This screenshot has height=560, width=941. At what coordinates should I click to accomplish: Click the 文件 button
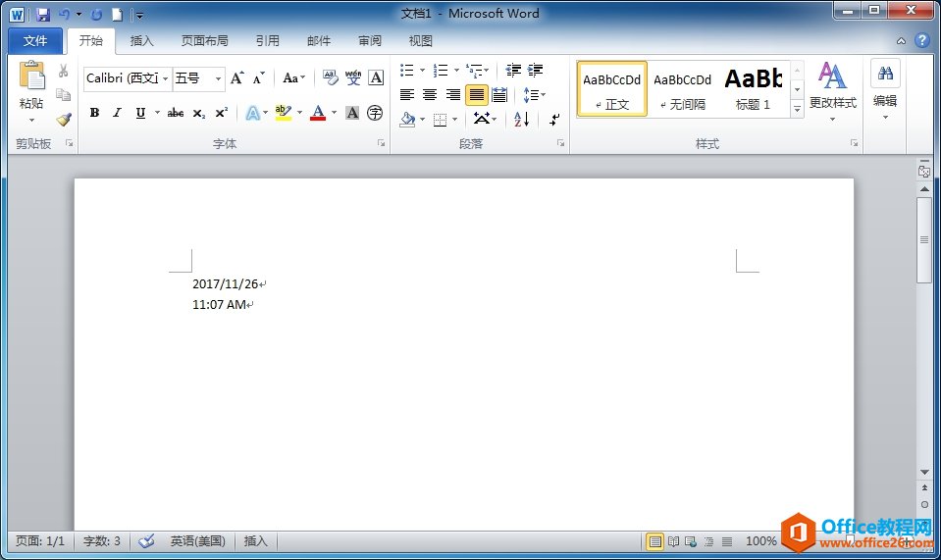tap(35, 41)
